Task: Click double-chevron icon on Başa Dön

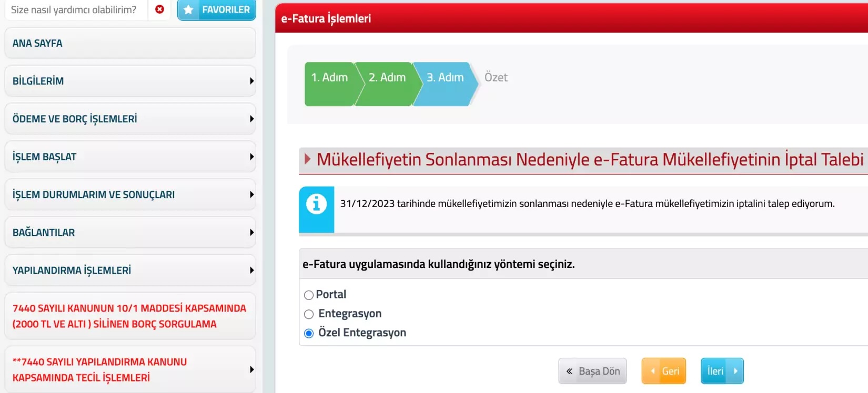Action: (x=569, y=371)
